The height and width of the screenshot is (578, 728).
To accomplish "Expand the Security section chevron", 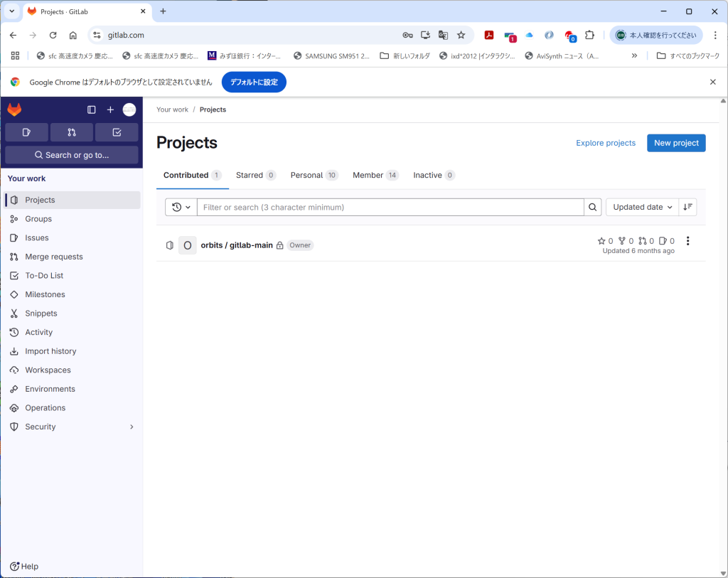I will click(132, 427).
